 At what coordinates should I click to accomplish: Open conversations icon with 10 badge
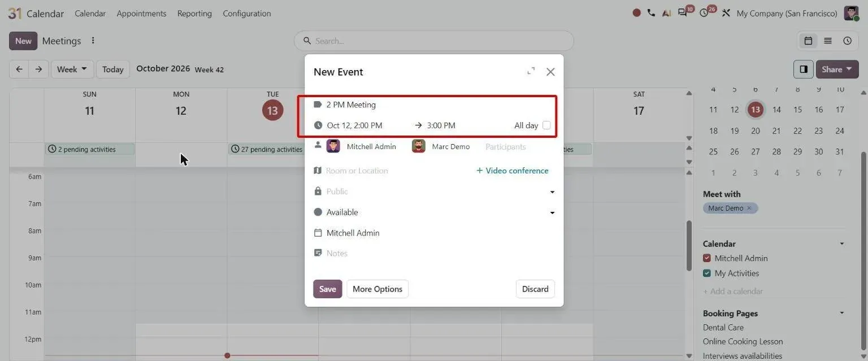point(683,13)
